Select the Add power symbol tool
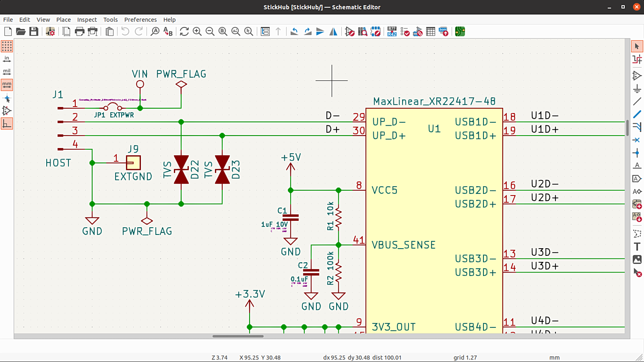The height and width of the screenshot is (362, 644). [x=637, y=89]
